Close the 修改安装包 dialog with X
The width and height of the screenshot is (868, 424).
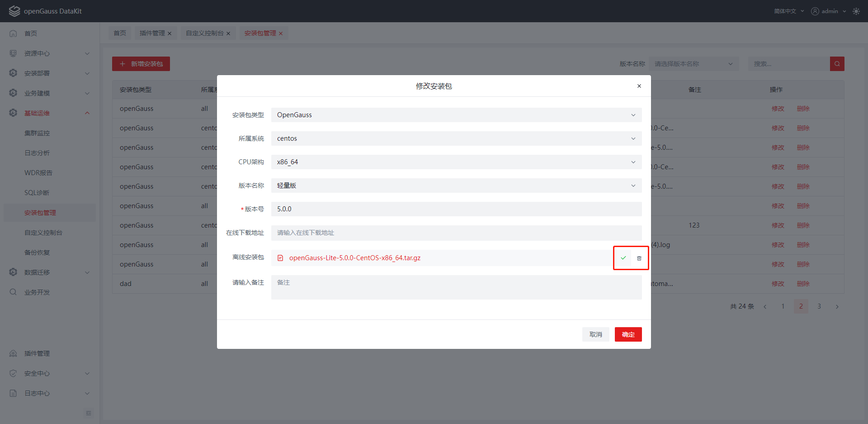pyautogui.click(x=639, y=86)
